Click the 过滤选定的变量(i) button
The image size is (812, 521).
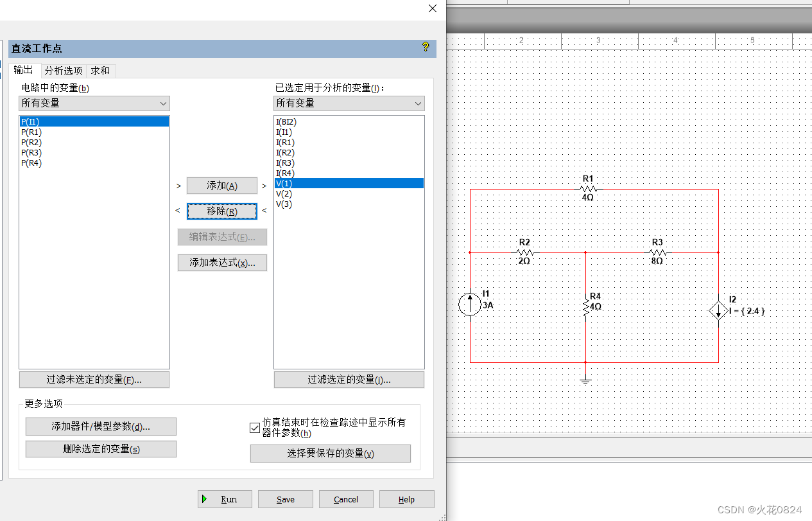coord(349,379)
